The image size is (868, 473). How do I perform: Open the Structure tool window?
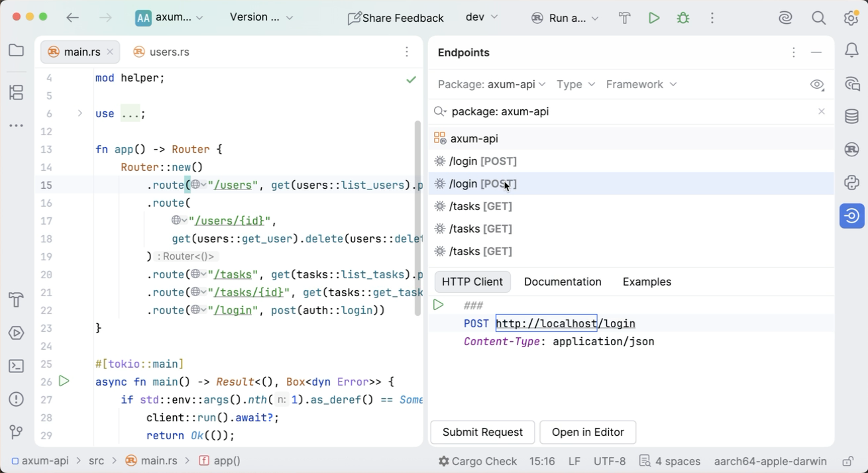[x=17, y=92]
